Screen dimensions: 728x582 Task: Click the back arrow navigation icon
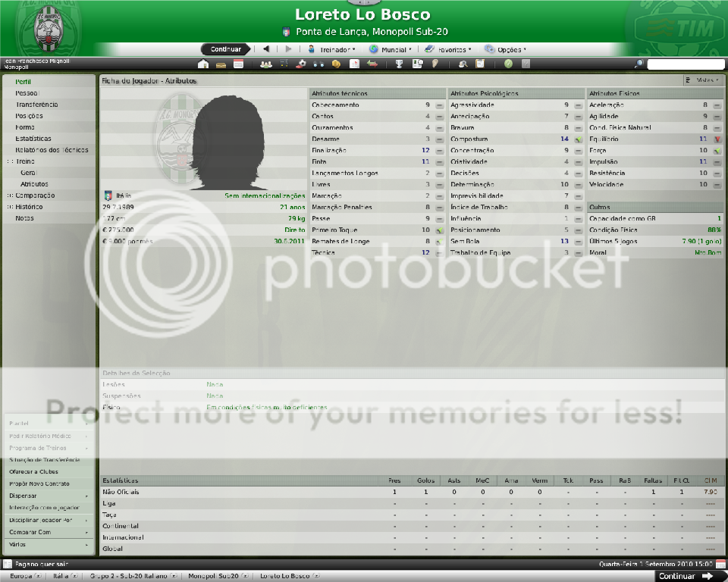[266, 49]
